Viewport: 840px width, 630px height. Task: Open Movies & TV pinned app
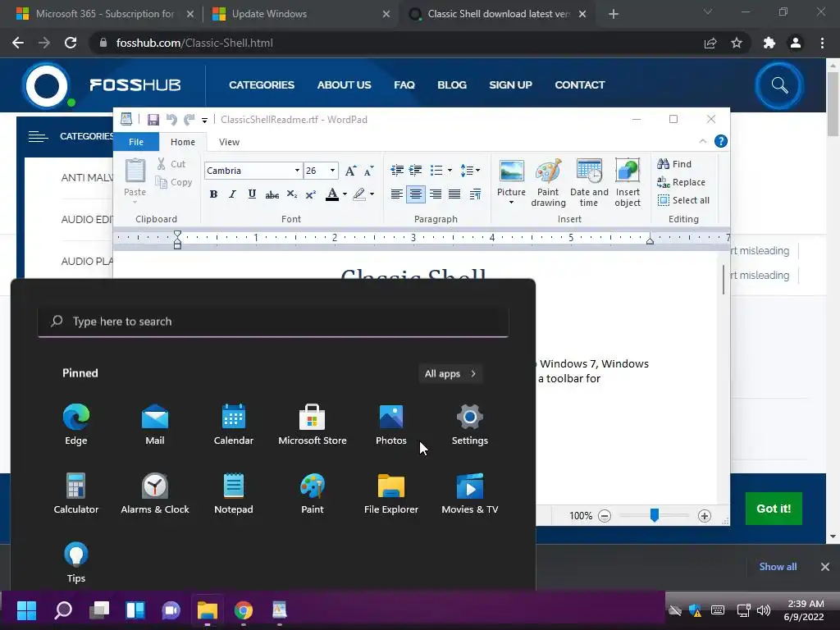(x=469, y=494)
